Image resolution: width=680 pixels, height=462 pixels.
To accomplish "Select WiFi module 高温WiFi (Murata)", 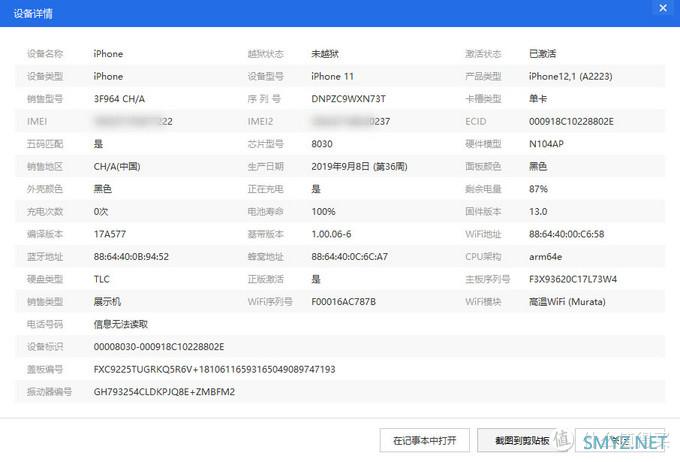I will (567, 302).
